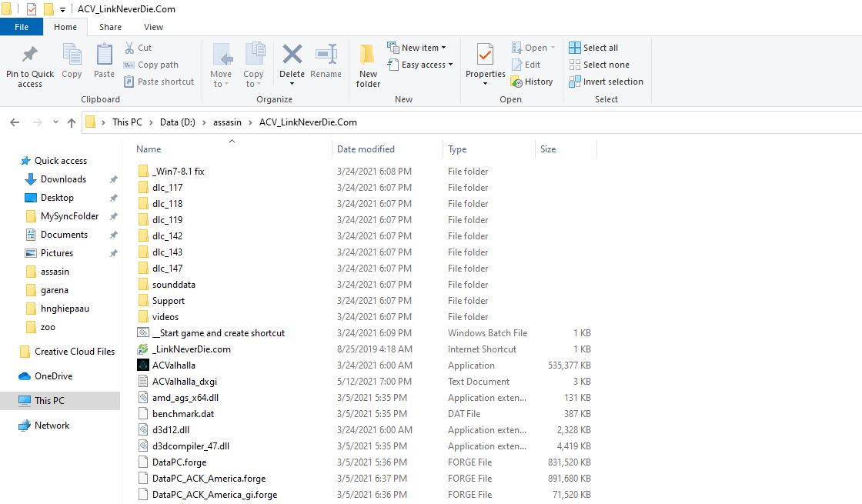The image size is (862, 504).
Task: Click the Copy icon in Clipboard group
Action: (72, 56)
